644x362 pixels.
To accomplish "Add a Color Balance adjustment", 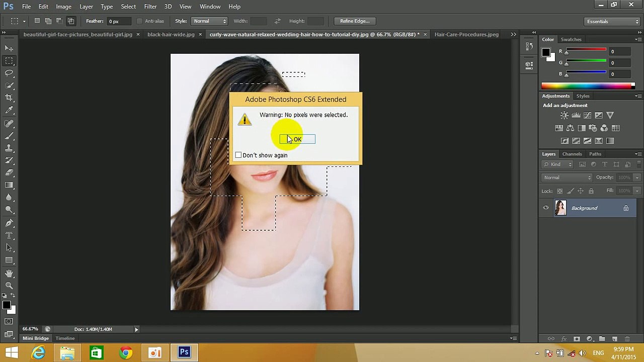I will point(570,128).
